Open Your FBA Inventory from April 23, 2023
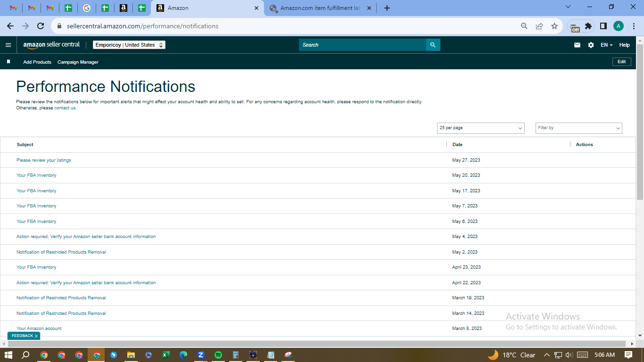 click(36, 267)
